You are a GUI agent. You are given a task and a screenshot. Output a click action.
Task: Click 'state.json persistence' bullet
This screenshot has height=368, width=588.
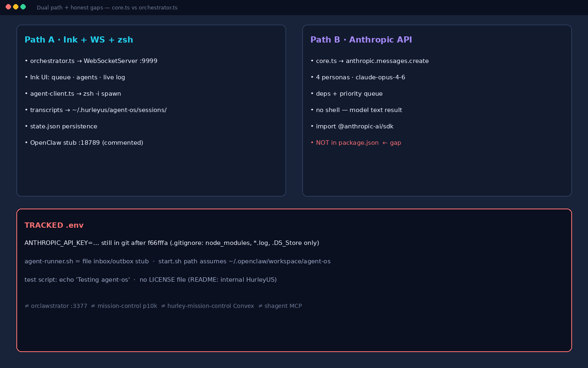pyautogui.click(x=61, y=126)
